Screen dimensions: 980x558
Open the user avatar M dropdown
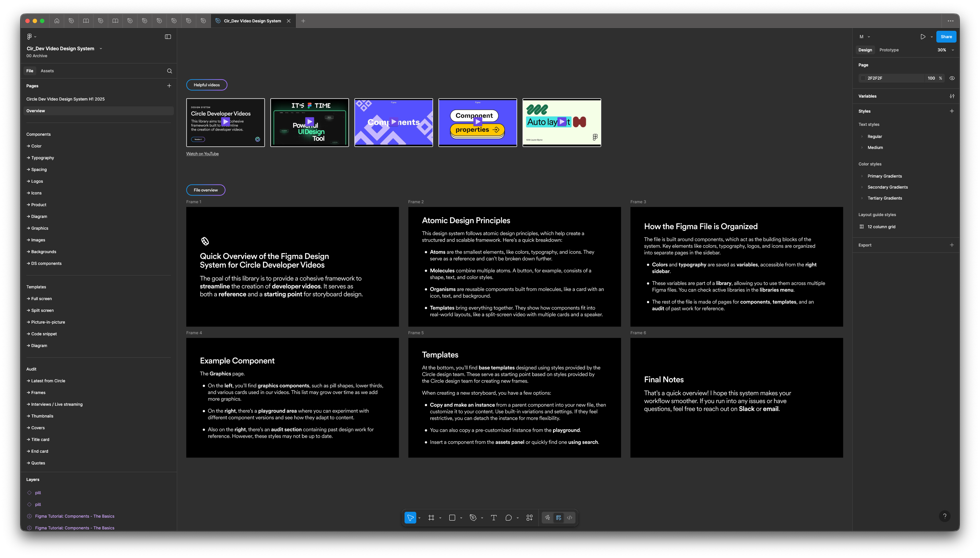pos(865,37)
